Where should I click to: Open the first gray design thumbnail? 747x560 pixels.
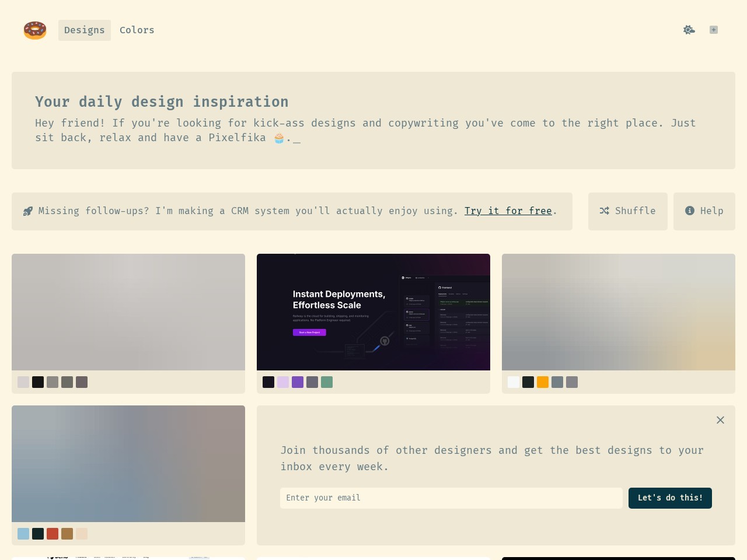[128, 312]
